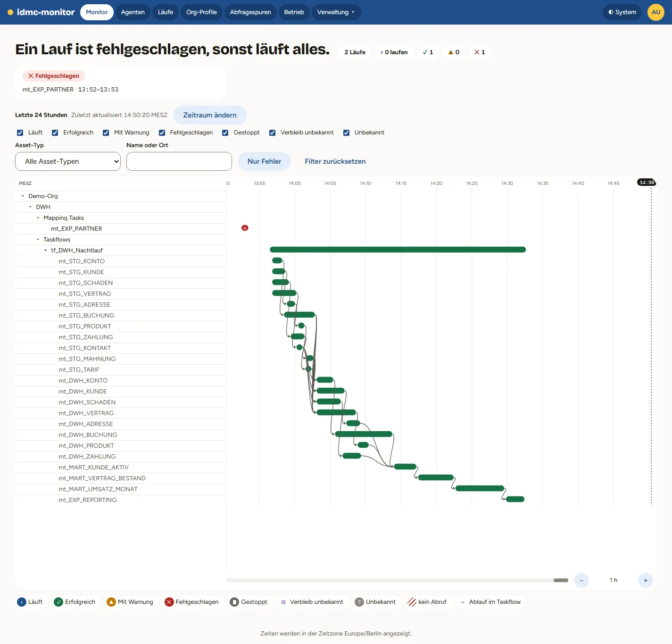
Task: Click the zoom in plus button
Action: [x=646, y=580]
